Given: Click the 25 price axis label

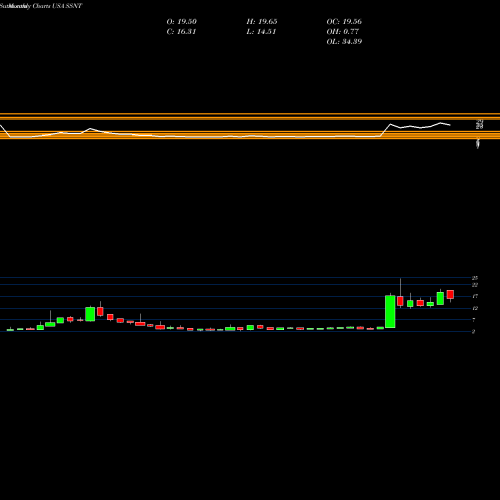Looking at the screenshot, I should [x=475, y=278].
